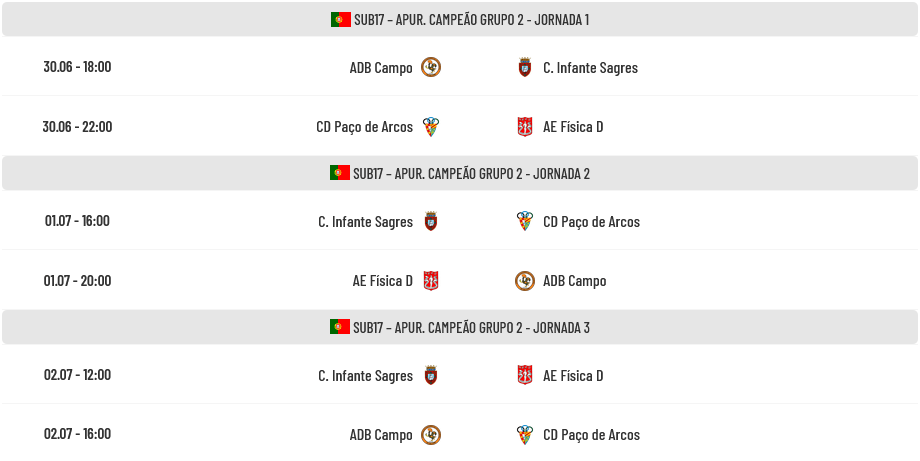Open CD Paço de Arcos team in 02.07 16:00 match
Screen dimensions: 920x461
[x=591, y=435]
